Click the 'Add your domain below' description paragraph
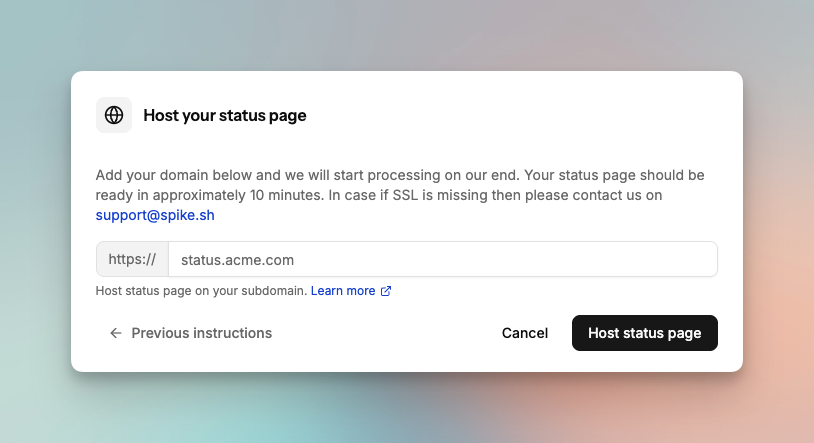 coord(400,195)
